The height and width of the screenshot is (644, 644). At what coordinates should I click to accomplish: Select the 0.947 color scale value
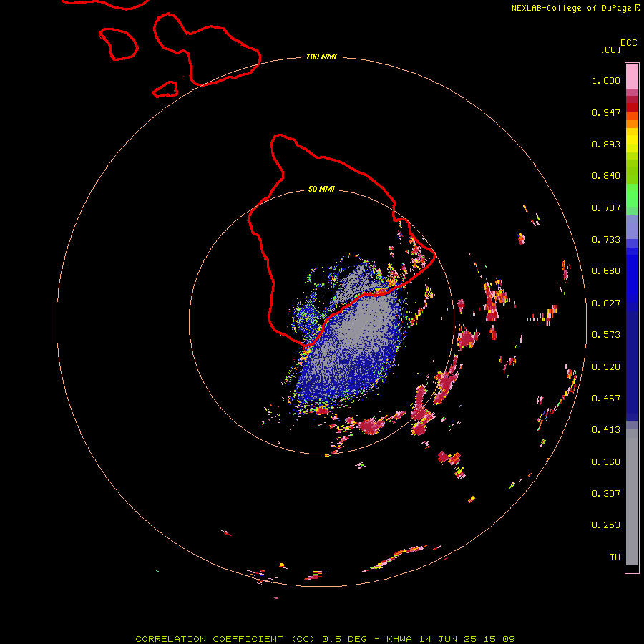[x=606, y=112]
